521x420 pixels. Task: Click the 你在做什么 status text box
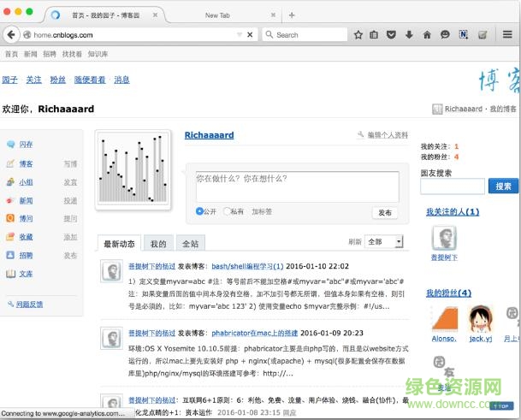[297, 187]
